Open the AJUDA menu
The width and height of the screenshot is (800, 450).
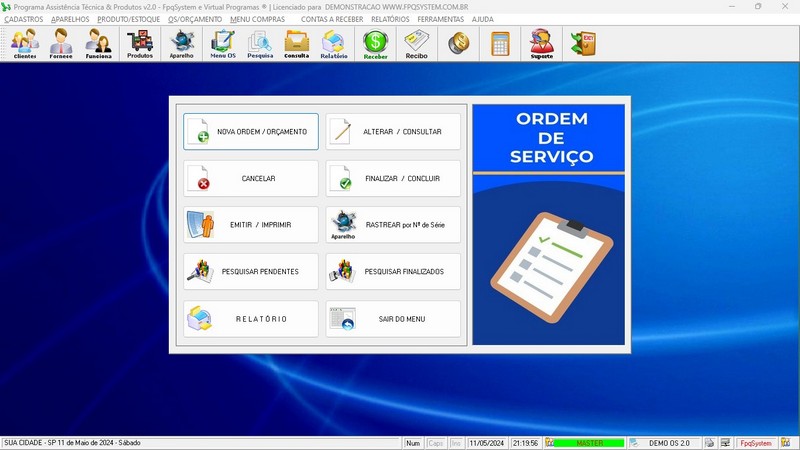483,19
